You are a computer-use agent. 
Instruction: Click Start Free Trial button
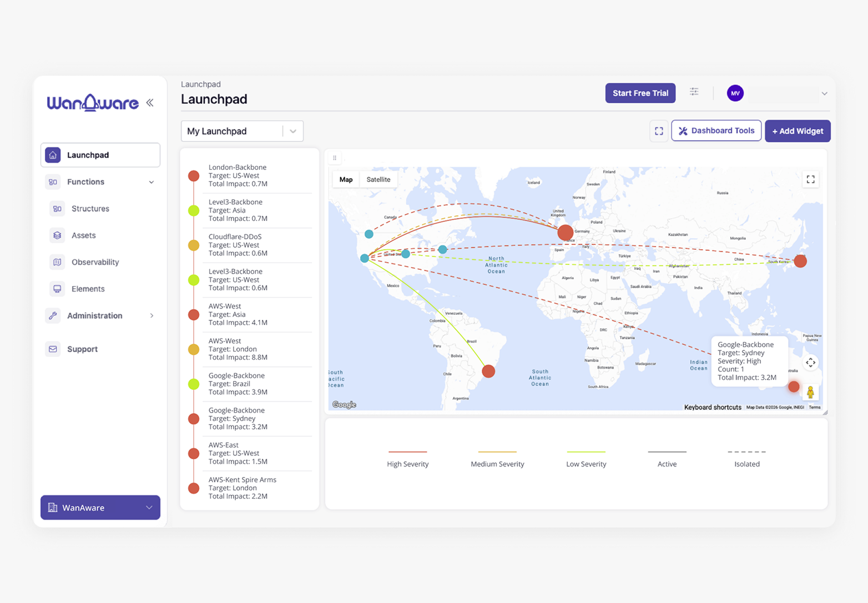640,93
